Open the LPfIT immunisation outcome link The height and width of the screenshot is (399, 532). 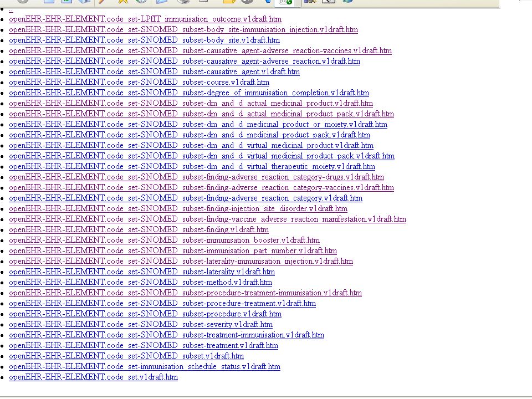click(145, 19)
